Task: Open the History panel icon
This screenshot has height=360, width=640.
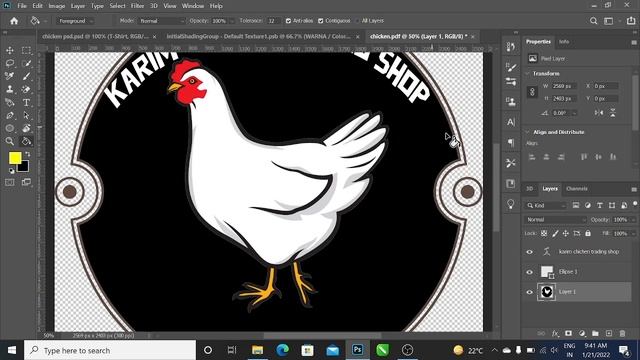Action: tap(511, 47)
